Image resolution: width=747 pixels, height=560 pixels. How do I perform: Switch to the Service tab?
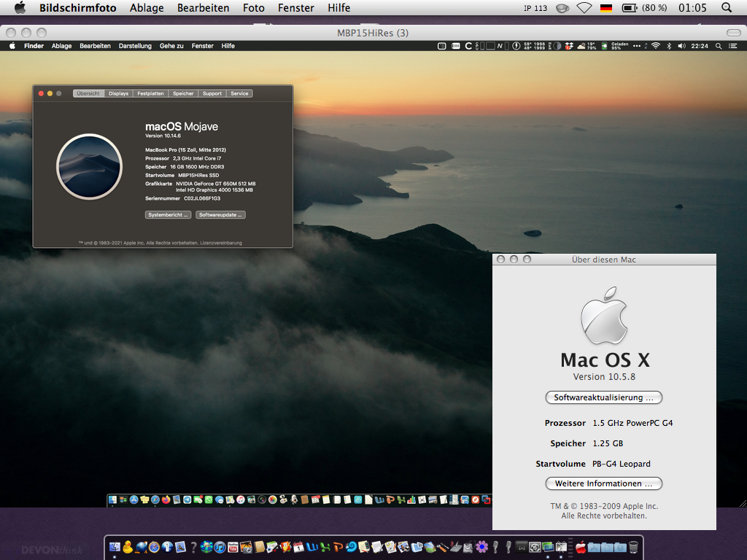click(x=239, y=93)
